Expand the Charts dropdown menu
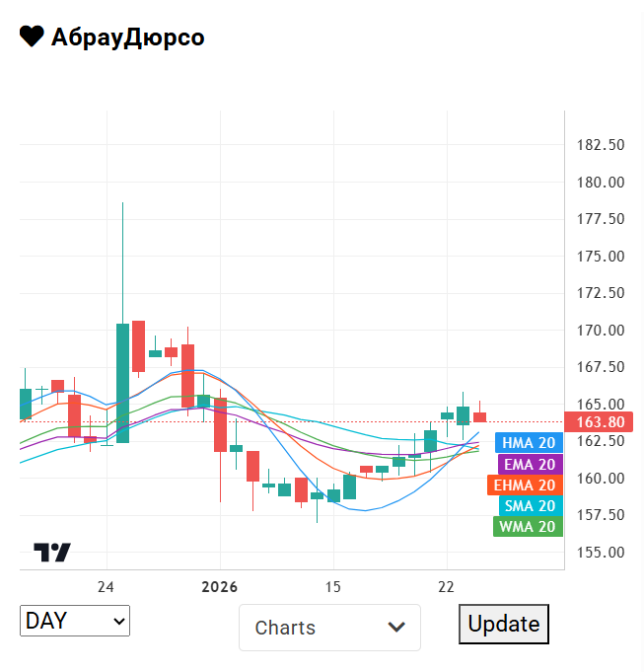 329,628
